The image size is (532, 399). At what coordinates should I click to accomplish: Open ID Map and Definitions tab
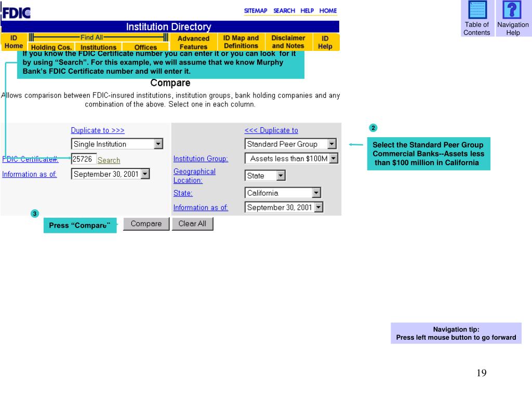241,42
